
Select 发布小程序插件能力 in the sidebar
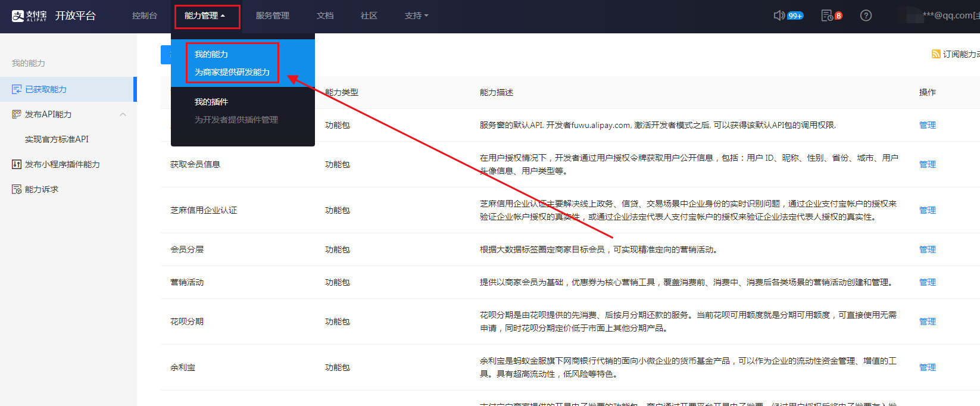click(x=63, y=164)
